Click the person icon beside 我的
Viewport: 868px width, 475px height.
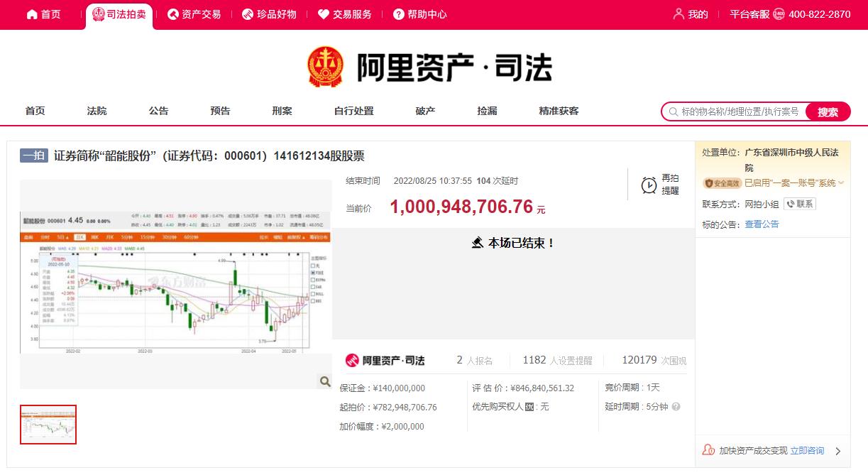(x=679, y=14)
